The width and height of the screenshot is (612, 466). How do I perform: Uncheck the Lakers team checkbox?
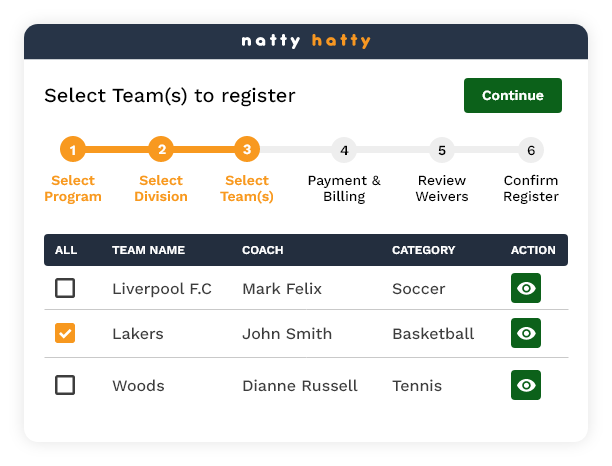tap(65, 333)
